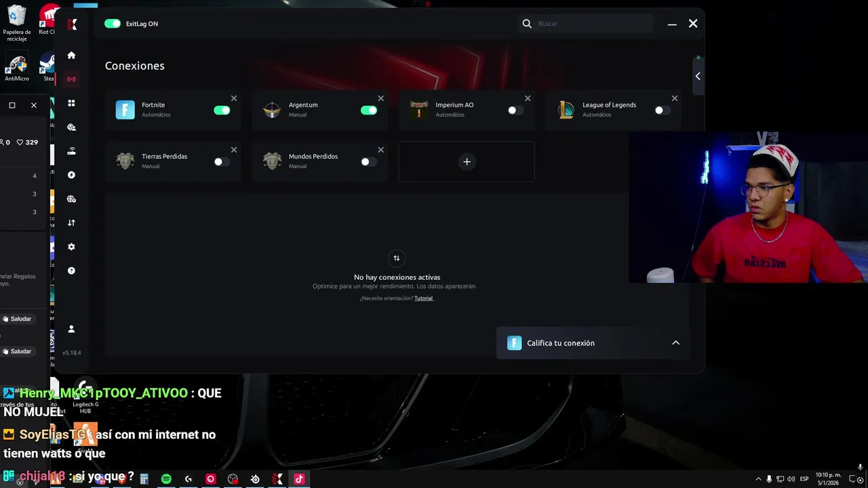Remove Mundos Perdidos card with its X

380,150
